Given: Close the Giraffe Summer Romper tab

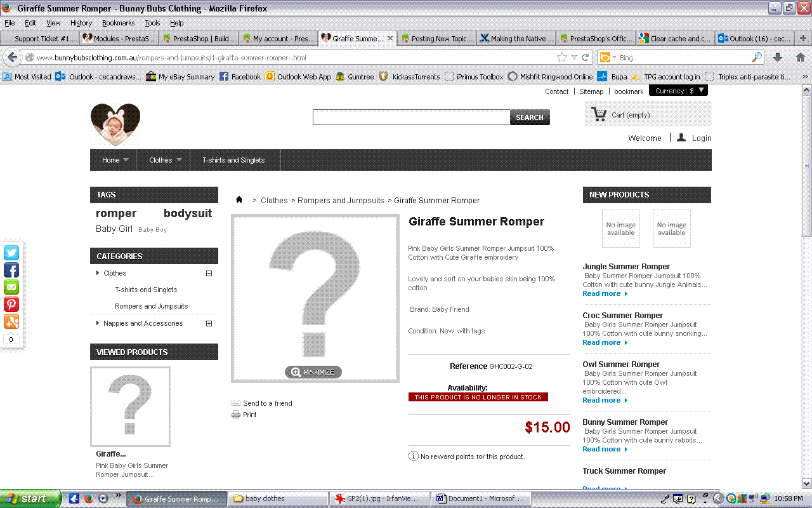Looking at the screenshot, I should (x=390, y=38).
